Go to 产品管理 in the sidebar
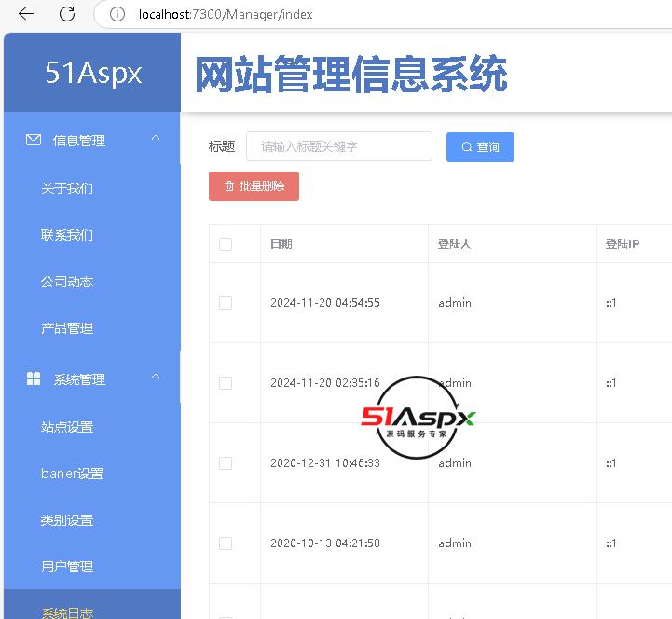672x619 pixels. [67, 328]
